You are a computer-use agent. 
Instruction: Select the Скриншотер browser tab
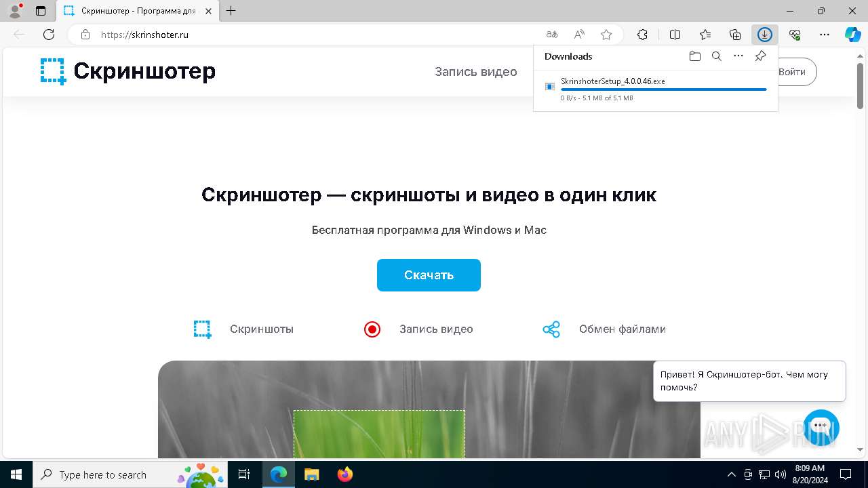click(138, 11)
